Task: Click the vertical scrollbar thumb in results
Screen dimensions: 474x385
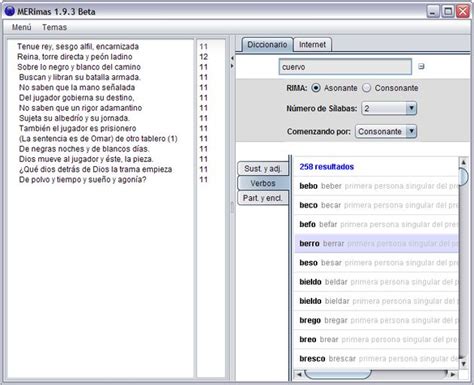Action: (463, 176)
